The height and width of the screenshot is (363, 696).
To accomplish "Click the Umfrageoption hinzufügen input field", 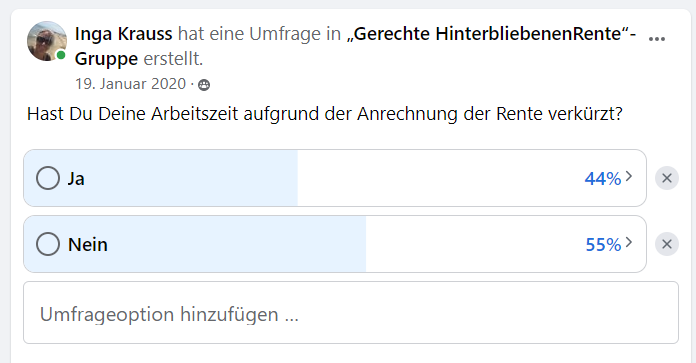I will pos(351,312).
